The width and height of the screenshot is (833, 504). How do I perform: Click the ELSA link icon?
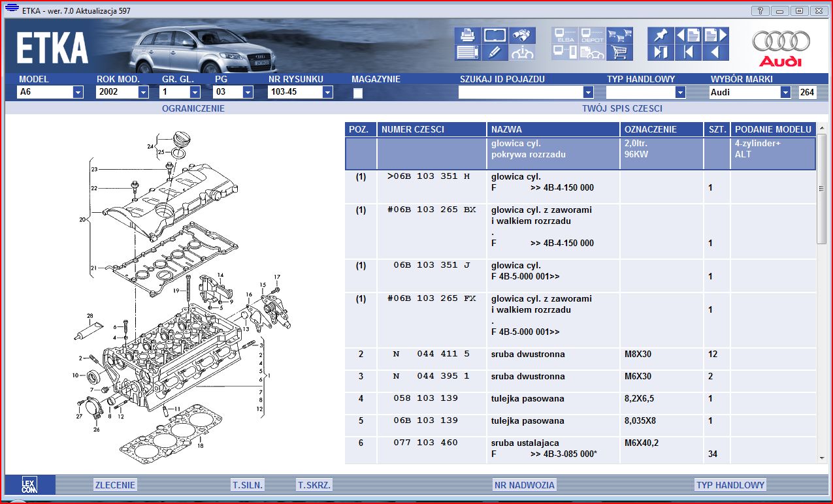click(564, 35)
